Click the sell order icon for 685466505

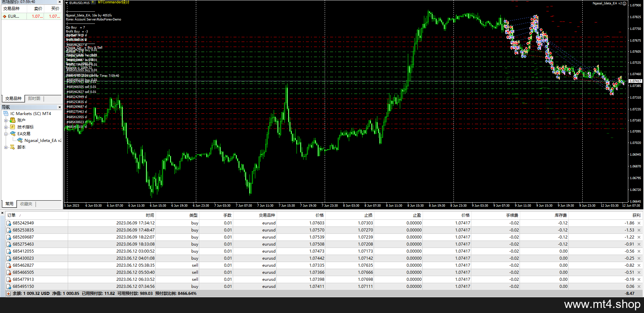pos(9,272)
